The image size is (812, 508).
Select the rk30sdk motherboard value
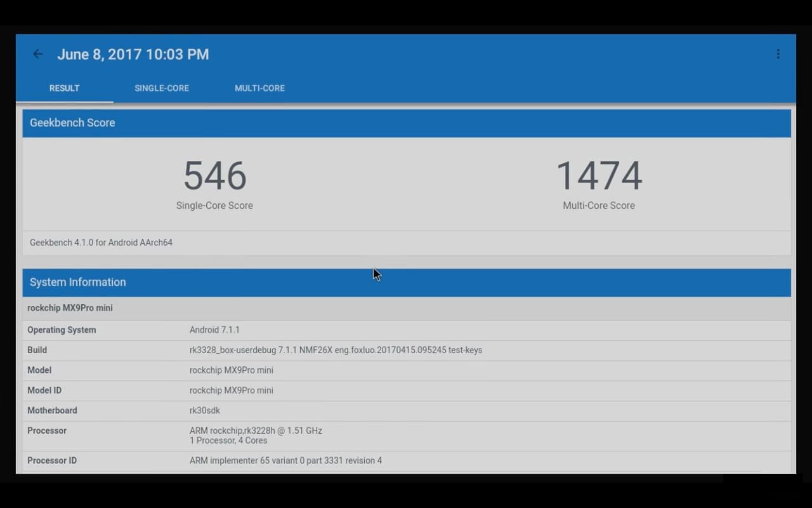(x=204, y=411)
